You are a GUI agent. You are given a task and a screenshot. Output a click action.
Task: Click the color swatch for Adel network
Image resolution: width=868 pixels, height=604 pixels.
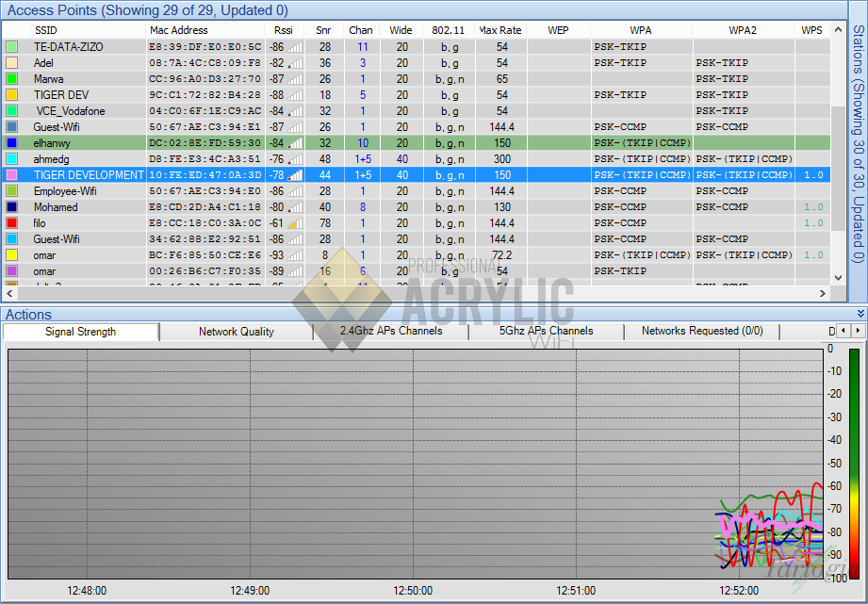[11, 63]
